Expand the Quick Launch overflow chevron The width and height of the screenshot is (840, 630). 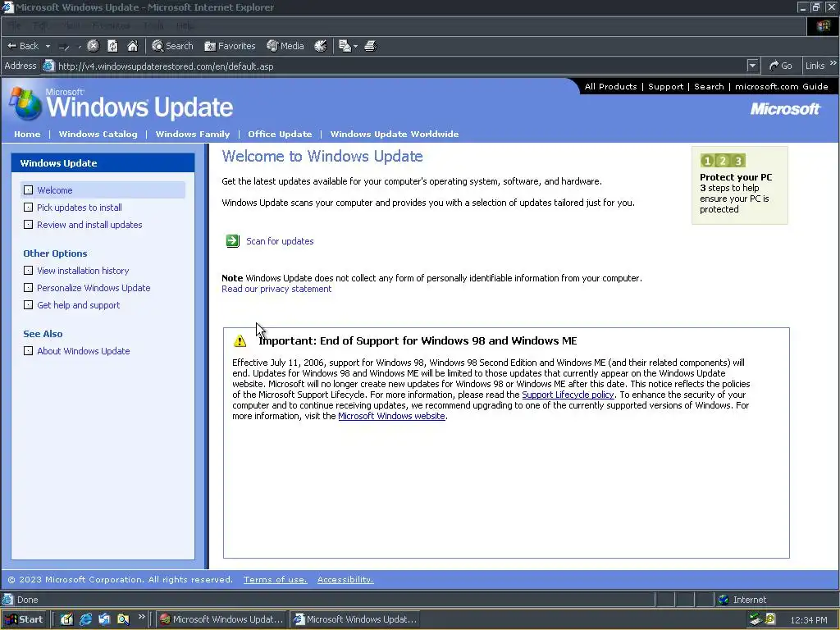click(141, 617)
